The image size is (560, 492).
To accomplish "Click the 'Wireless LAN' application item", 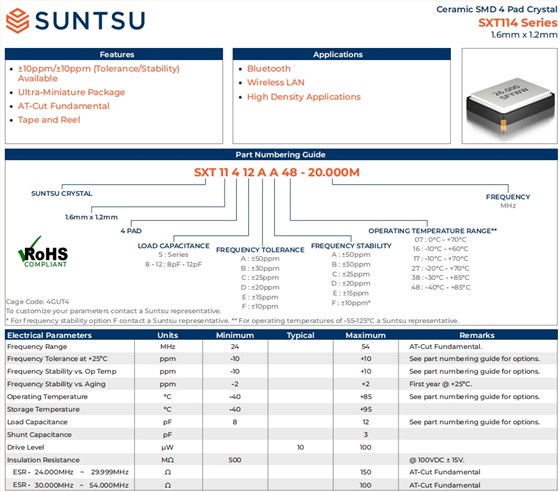I will [x=276, y=82].
